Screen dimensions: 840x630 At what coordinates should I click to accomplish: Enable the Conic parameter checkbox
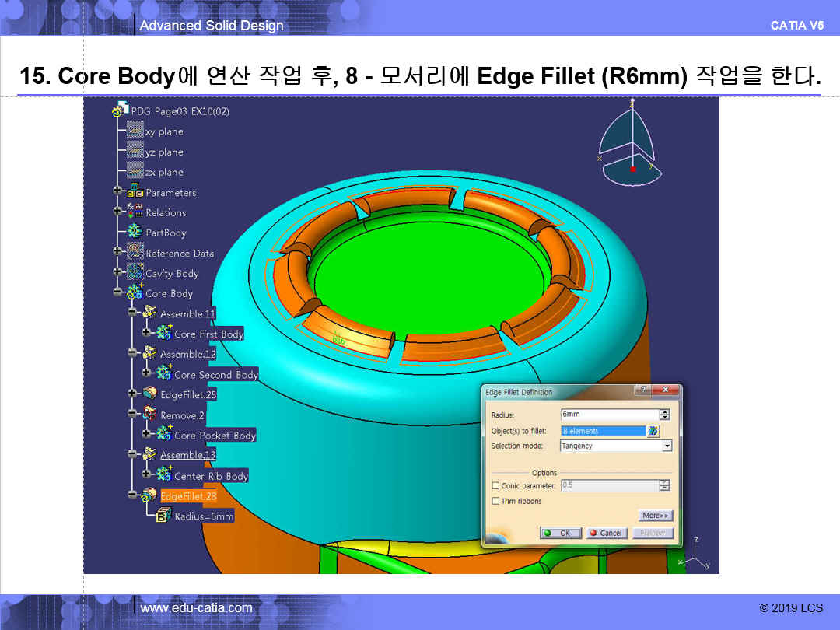tap(496, 486)
